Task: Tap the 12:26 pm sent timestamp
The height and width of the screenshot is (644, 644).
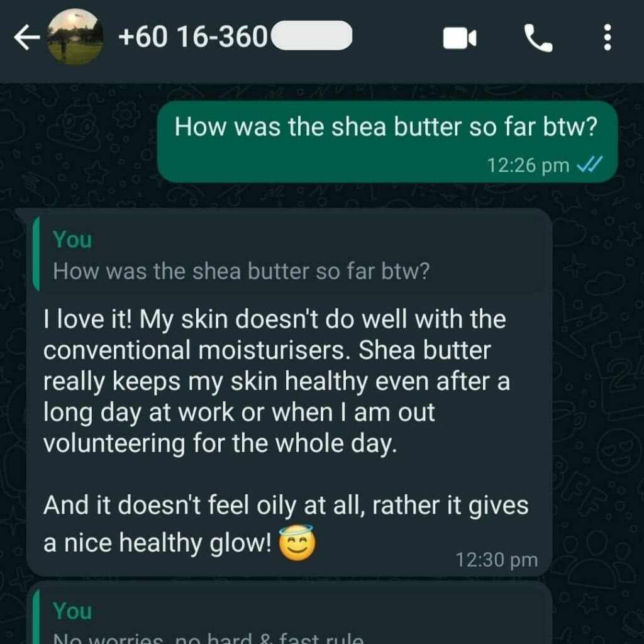Action: point(528,165)
